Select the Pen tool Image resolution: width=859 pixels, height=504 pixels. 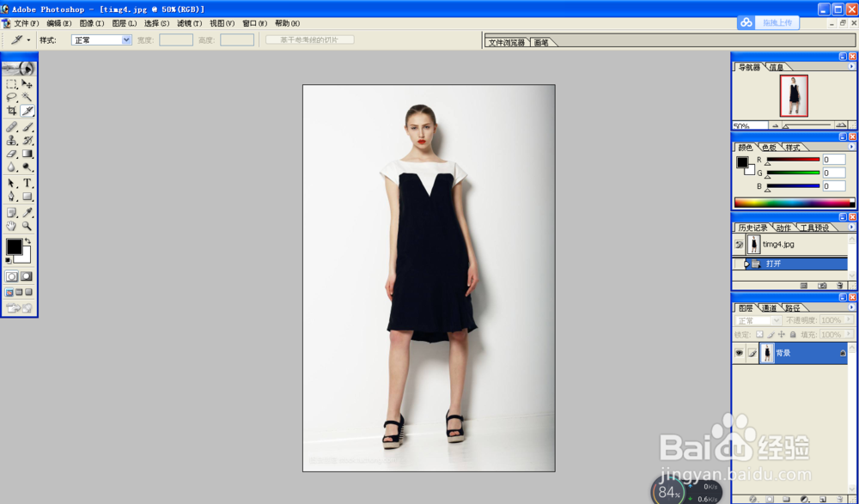11,196
